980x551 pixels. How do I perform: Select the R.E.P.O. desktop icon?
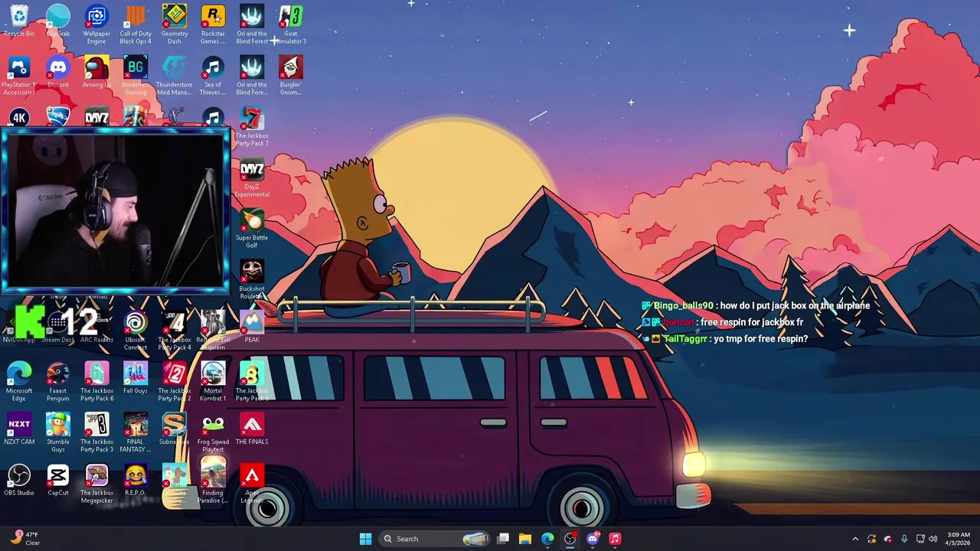click(x=136, y=481)
